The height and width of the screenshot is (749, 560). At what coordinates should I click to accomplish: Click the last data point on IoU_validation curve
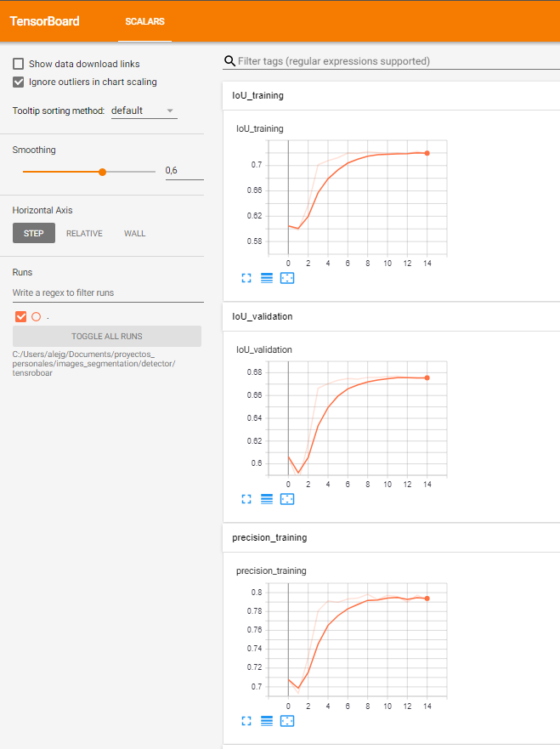[427, 377]
